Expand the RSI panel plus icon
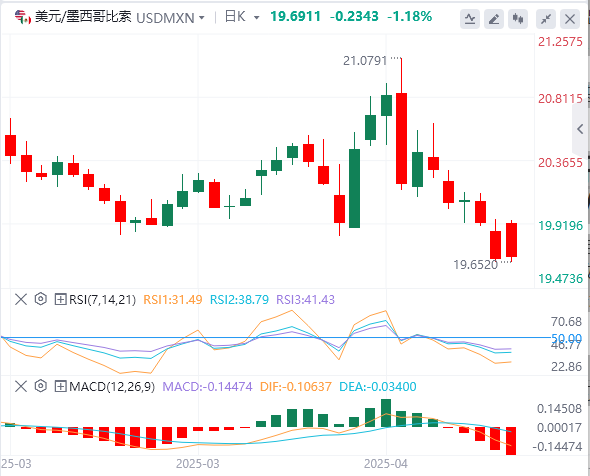Screen dimensions: 590x476 60,300
